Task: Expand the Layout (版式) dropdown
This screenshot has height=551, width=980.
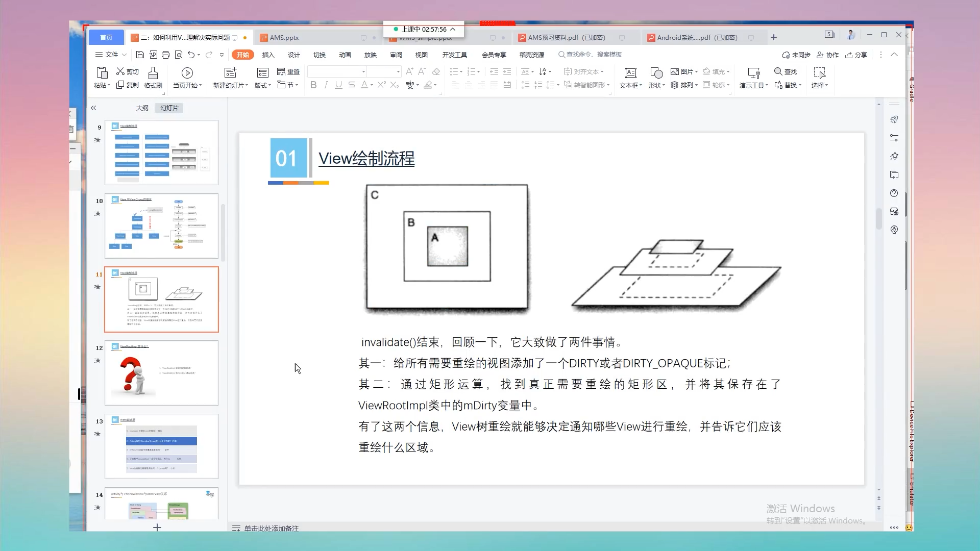Action: point(263,85)
